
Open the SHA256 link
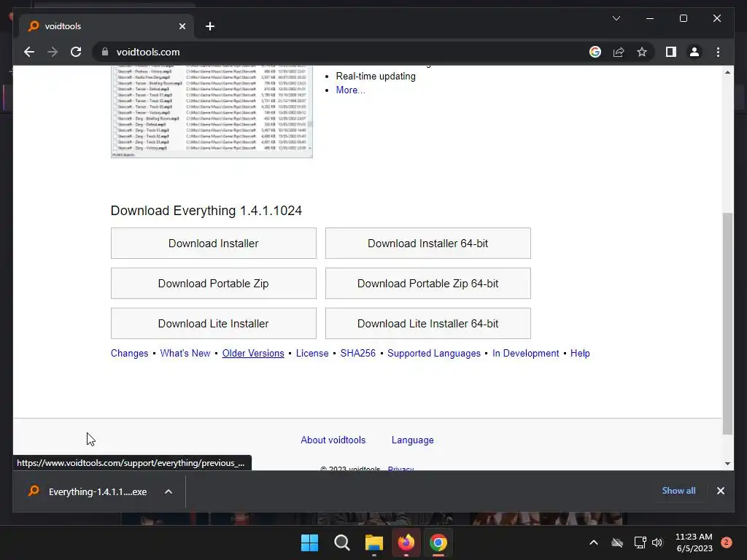[x=357, y=354]
